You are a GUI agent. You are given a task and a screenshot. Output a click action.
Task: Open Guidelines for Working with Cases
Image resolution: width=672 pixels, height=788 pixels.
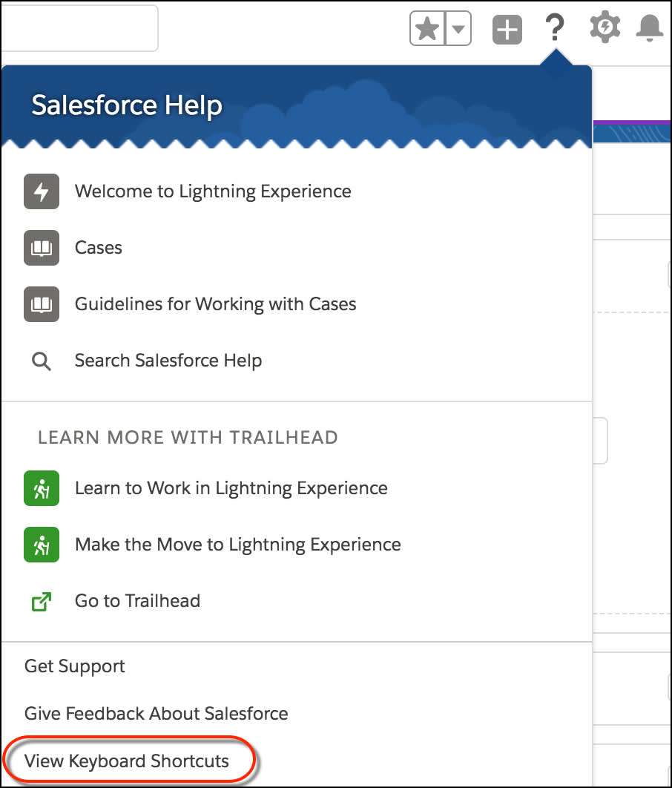(215, 304)
